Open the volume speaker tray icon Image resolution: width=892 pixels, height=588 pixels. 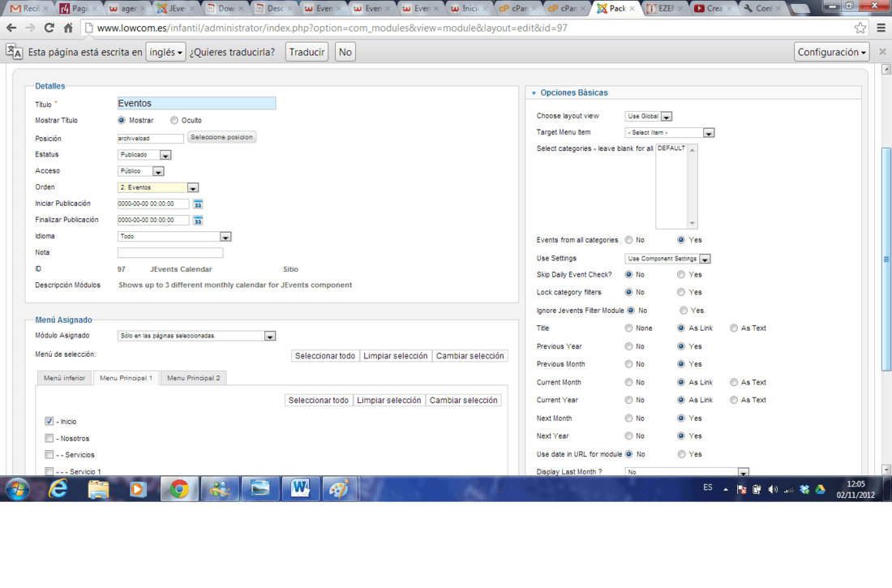tap(773, 490)
